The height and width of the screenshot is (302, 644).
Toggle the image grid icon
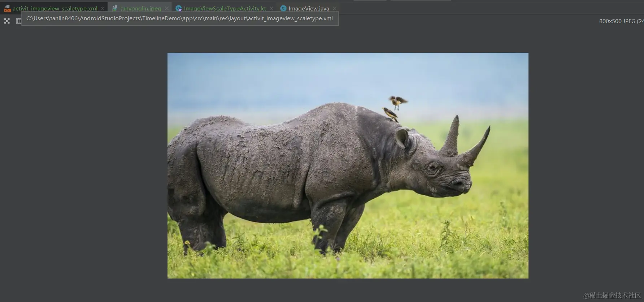point(18,21)
